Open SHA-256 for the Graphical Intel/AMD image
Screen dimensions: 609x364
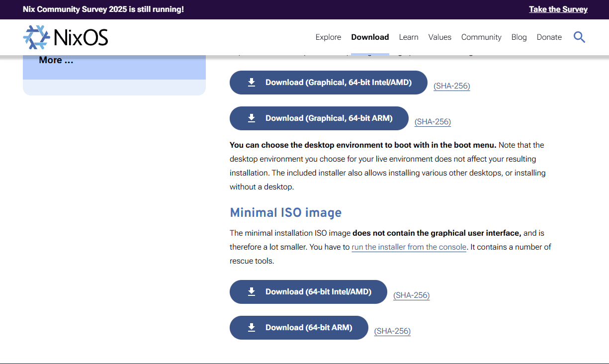coord(451,86)
